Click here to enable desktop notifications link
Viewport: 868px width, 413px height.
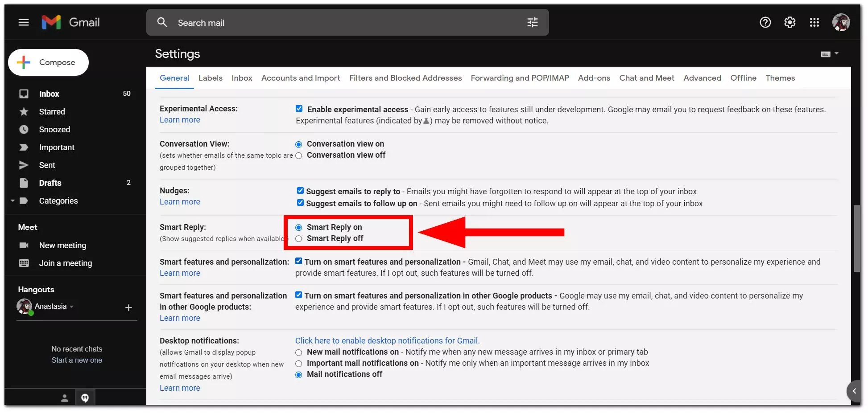pos(387,341)
